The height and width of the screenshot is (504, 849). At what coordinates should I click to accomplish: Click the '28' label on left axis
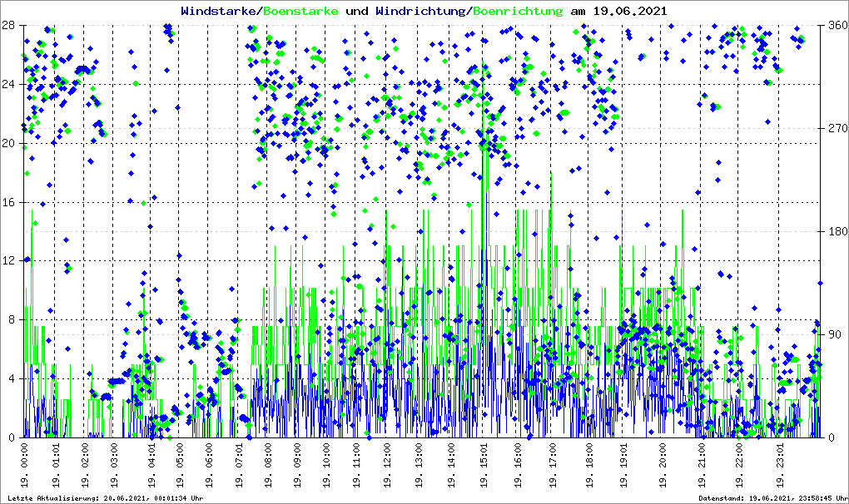(x=9, y=25)
